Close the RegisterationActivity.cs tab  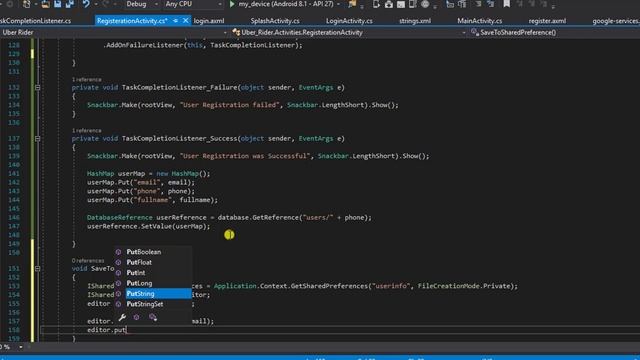185,20
